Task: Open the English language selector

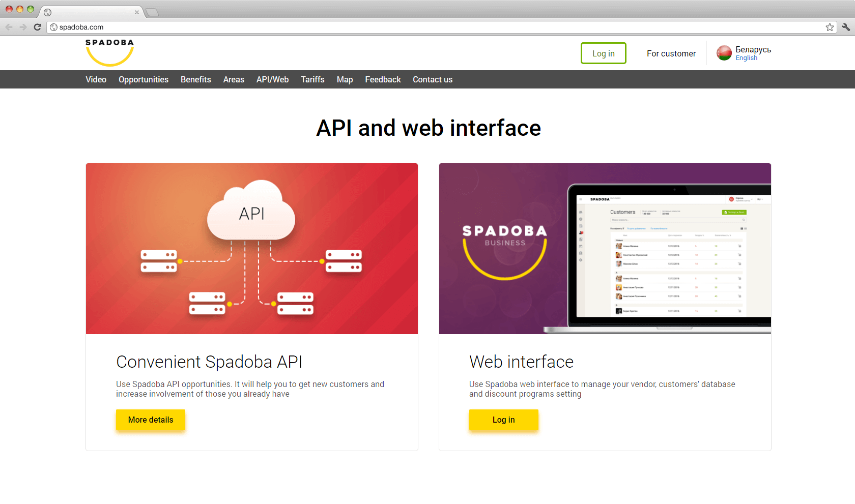Action: pyautogui.click(x=746, y=58)
